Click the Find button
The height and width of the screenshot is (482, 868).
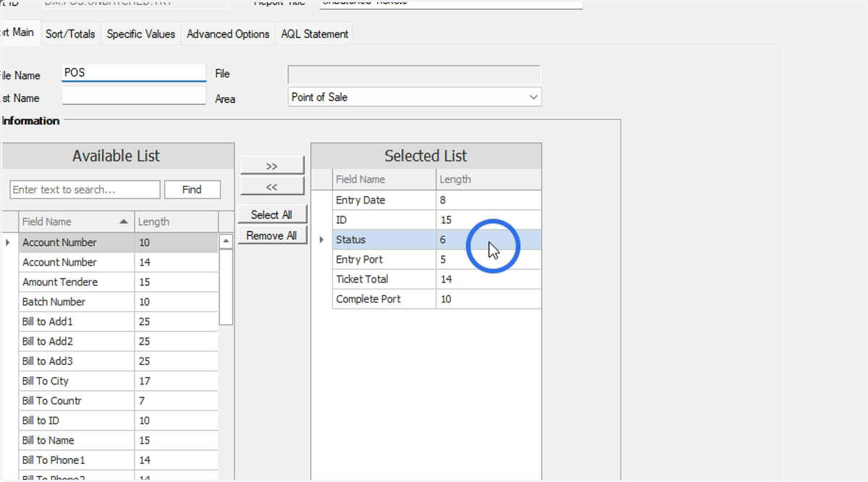[x=192, y=190]
